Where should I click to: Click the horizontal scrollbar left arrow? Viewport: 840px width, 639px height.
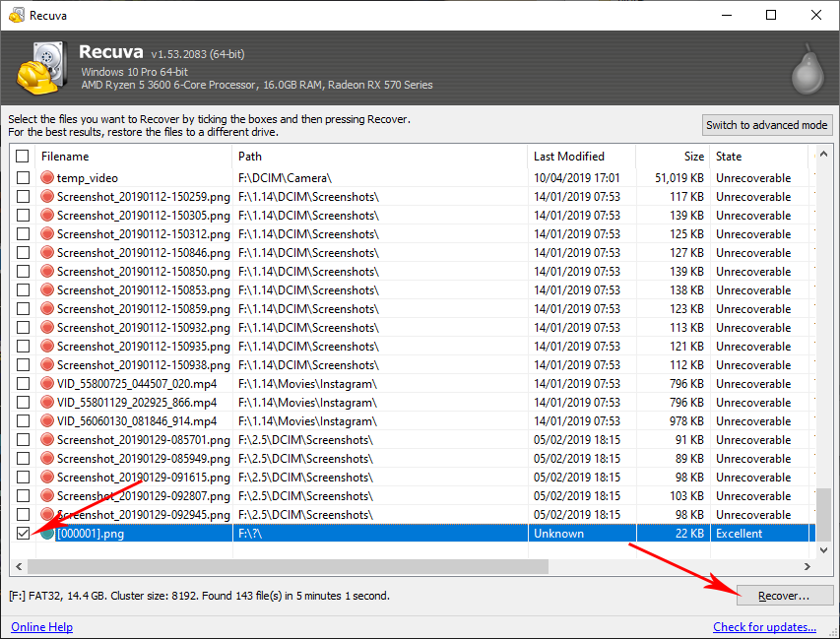coord(19,567)
